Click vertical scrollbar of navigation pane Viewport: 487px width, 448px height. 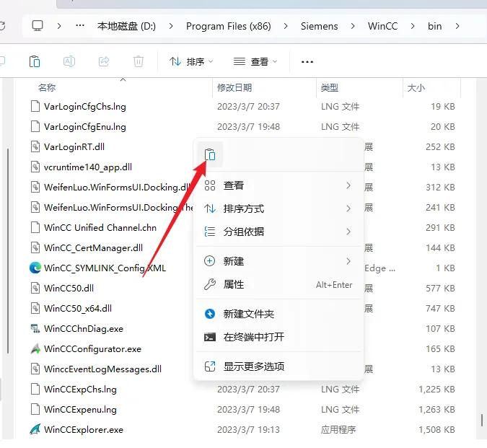click(8, 251)
